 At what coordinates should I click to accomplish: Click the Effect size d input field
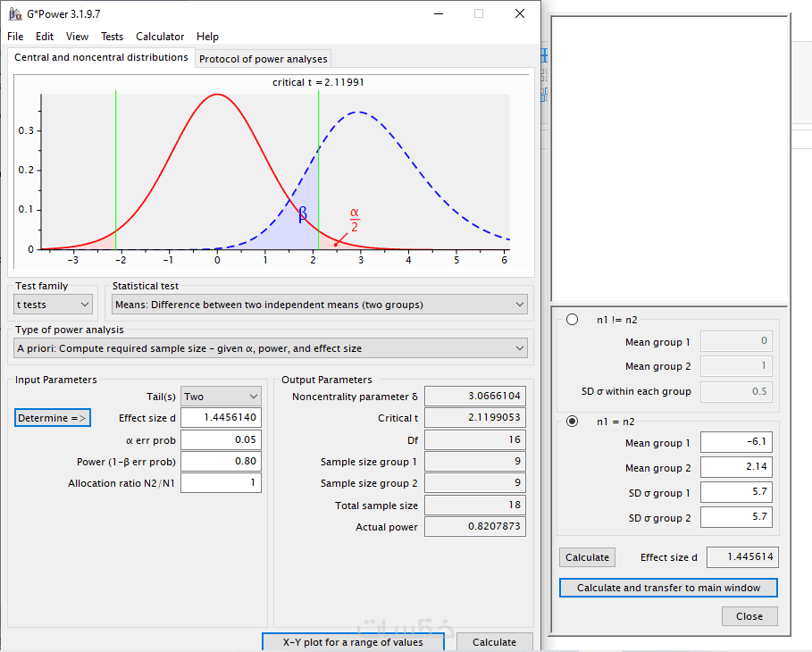click(x=221, y=418)
